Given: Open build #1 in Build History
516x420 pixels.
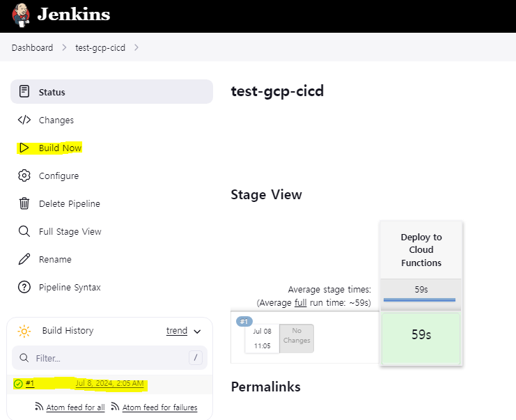Looking at the screenshot, I should point(30,384).
